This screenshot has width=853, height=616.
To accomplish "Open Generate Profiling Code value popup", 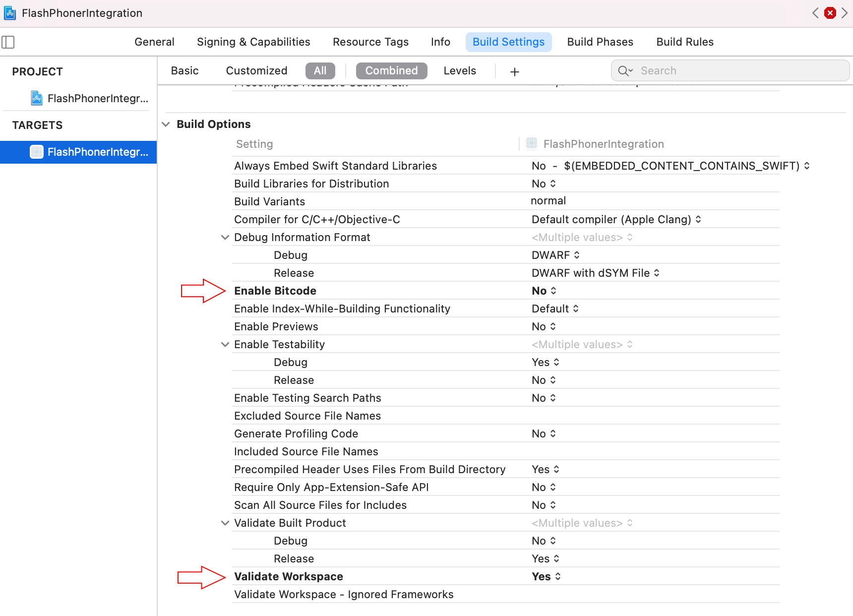I will tap(544, 434).
